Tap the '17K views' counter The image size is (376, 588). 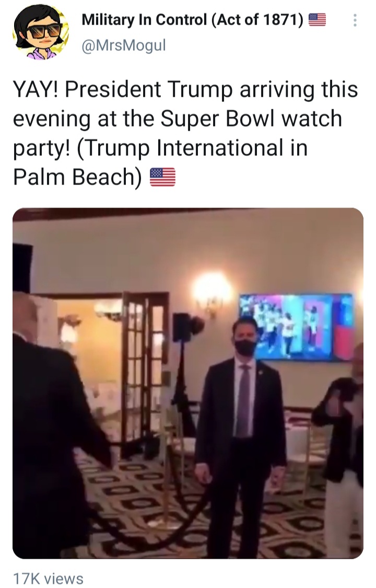coord(49,578)
